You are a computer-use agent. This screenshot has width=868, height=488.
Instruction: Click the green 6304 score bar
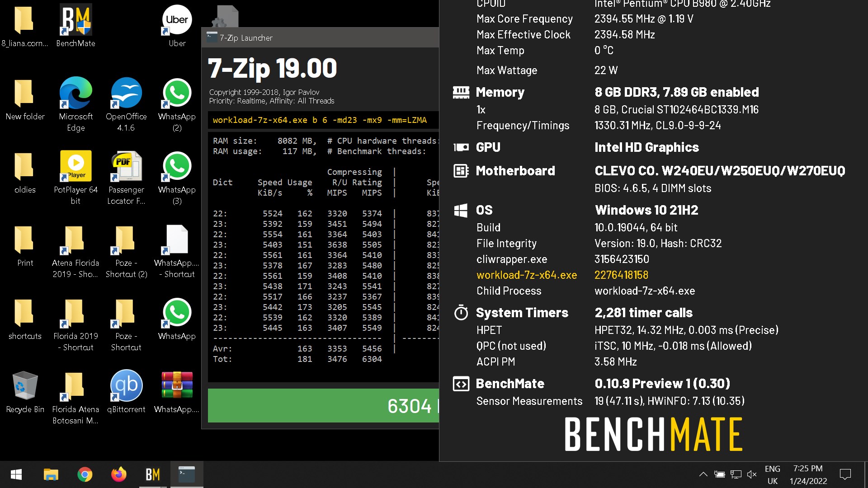point(323,406)
